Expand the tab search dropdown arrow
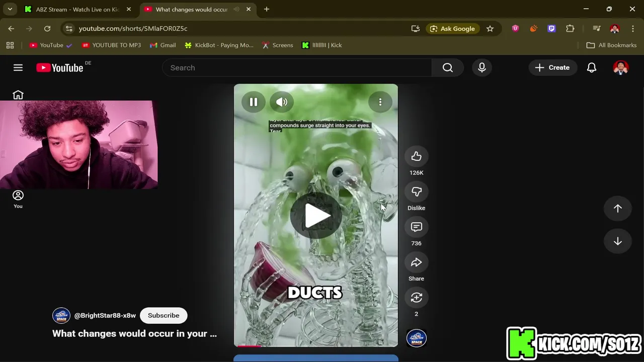 (x=10, y=9)
